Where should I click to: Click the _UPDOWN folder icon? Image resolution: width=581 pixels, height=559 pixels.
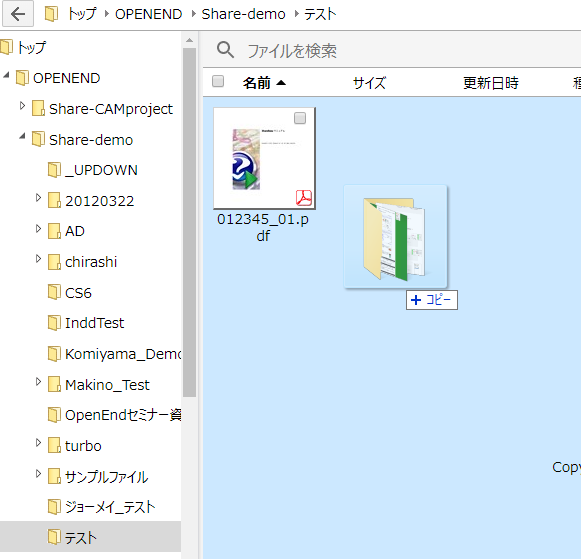(x=54, y=170)
